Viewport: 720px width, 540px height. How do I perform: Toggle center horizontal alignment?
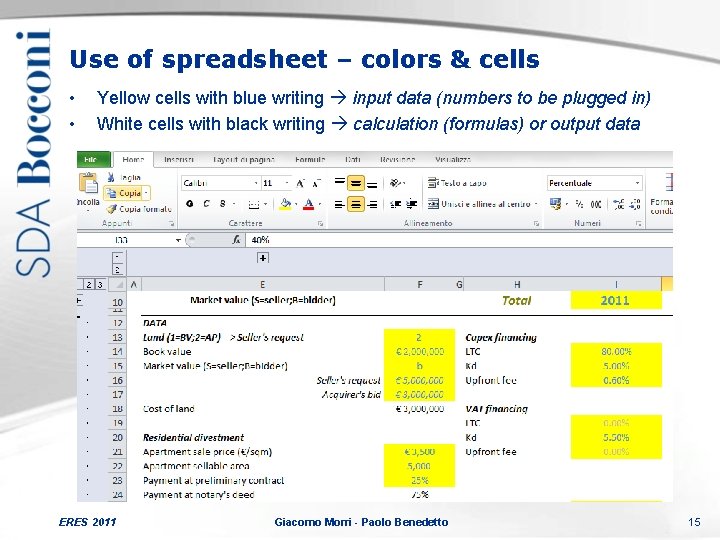coord(355,204)
